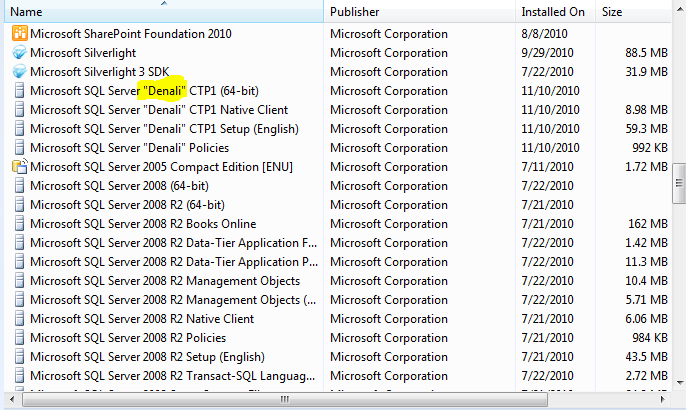Click the 6.06 MB size cell
686x410 pixels.
tap(646, 319)
